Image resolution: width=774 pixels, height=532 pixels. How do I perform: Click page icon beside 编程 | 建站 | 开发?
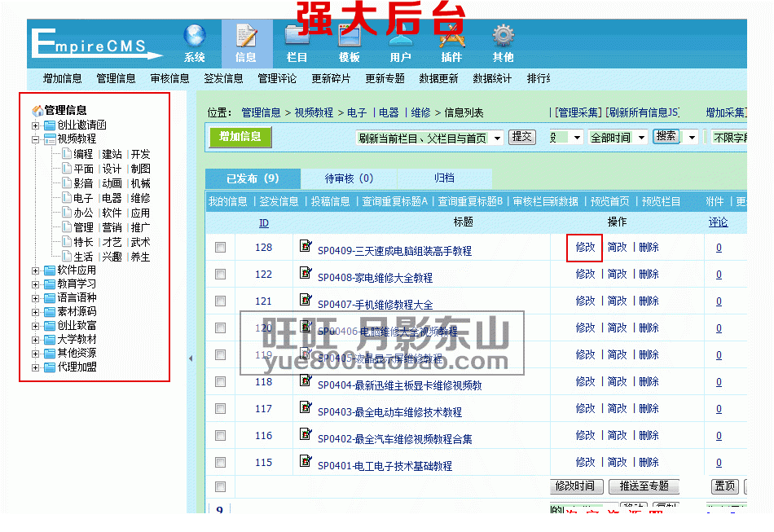67,154
